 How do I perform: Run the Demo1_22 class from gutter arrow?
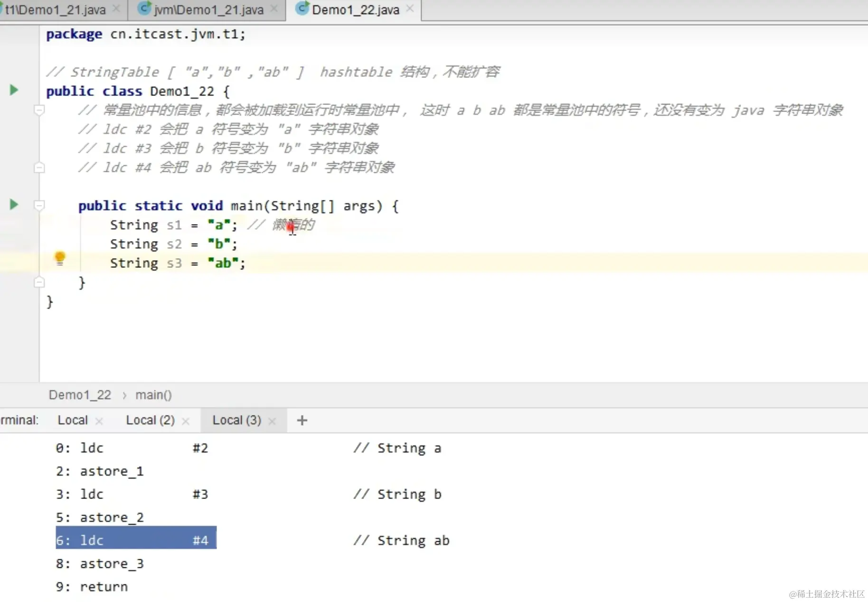tap(14, 90)
